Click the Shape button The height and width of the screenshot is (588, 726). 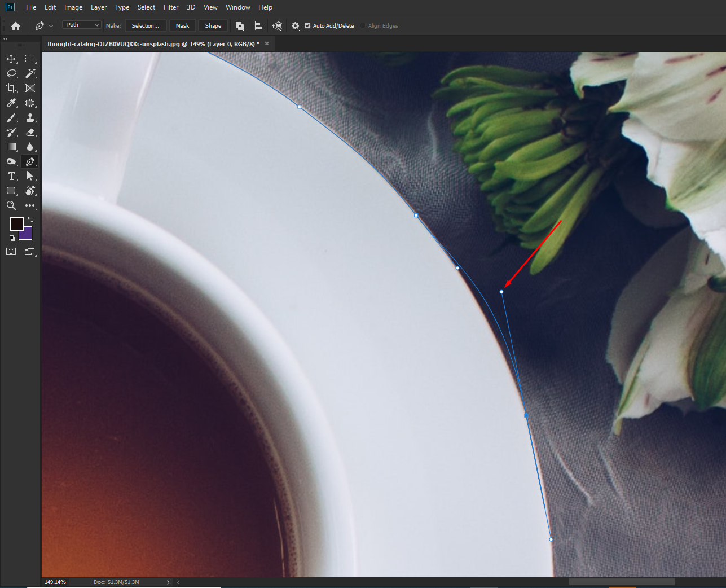pos(213,26)
